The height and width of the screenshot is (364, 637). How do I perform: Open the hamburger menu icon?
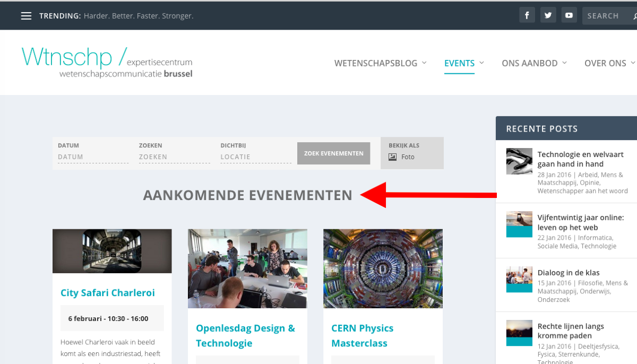coord(26,16)
